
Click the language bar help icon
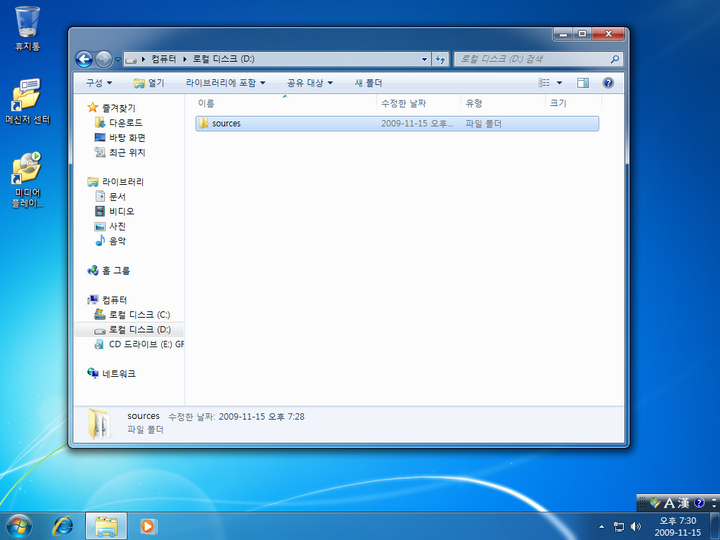tap(699, 503)
